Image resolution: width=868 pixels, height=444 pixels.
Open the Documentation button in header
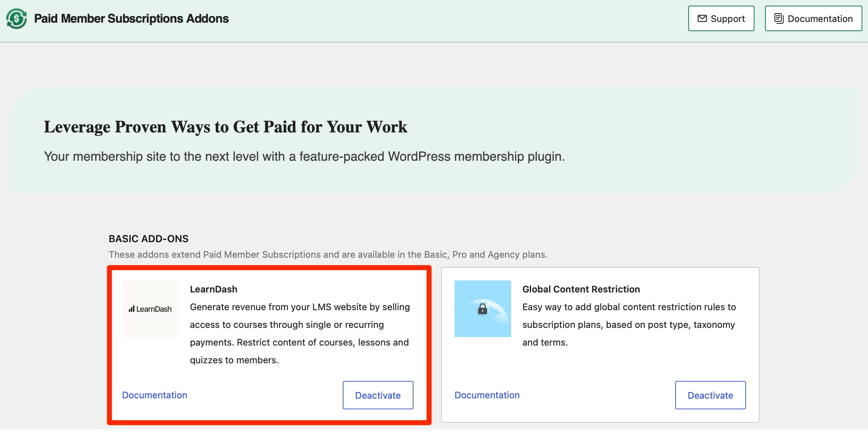(813, 18)
